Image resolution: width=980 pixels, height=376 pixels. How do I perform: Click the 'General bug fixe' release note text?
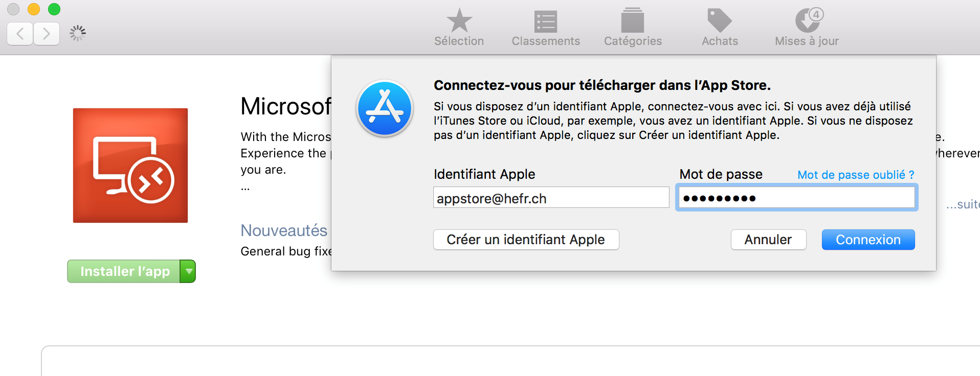286,251
